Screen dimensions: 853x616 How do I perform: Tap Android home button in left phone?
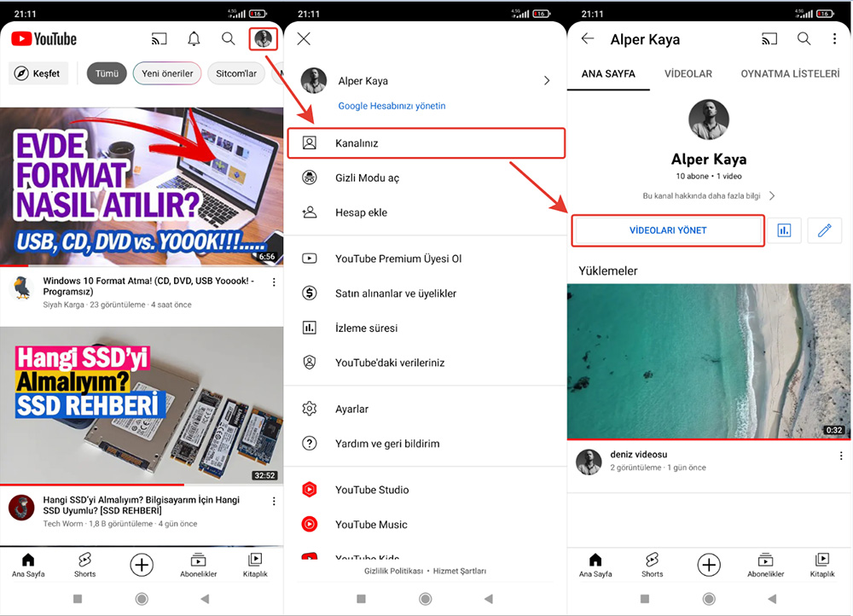142,599
